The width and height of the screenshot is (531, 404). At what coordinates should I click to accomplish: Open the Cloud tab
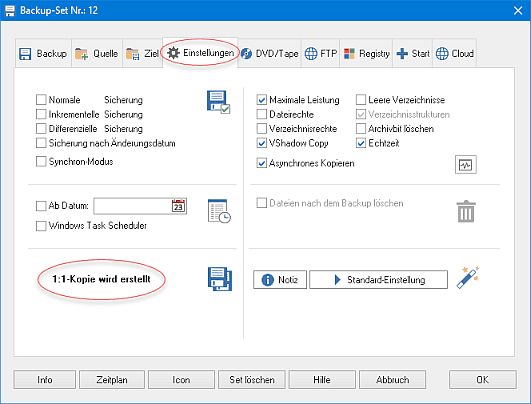pos(454,54)
